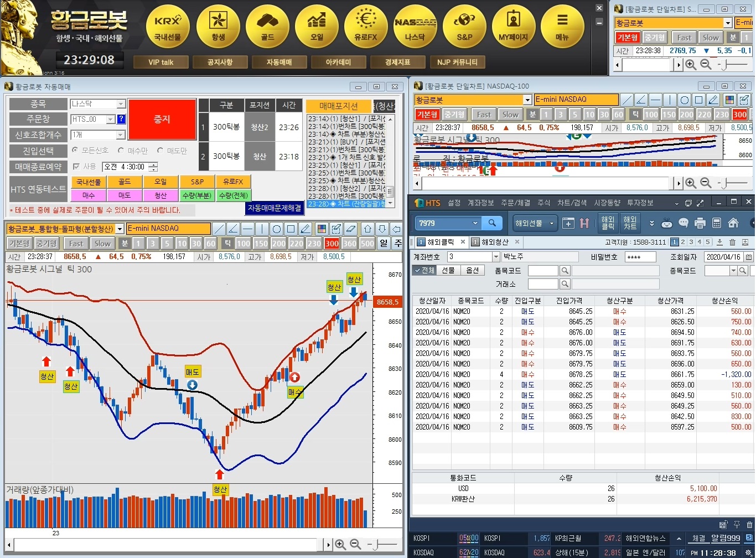The height and width of the screenshot is (558, 756).
Task: Open MY페이지 gold button
Action: (514, 26)
